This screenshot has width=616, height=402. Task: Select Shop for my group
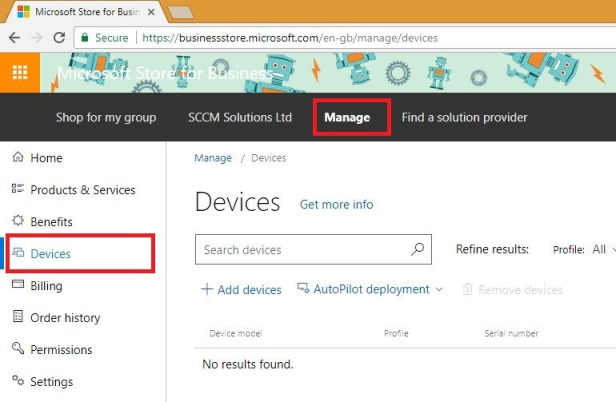106,117
